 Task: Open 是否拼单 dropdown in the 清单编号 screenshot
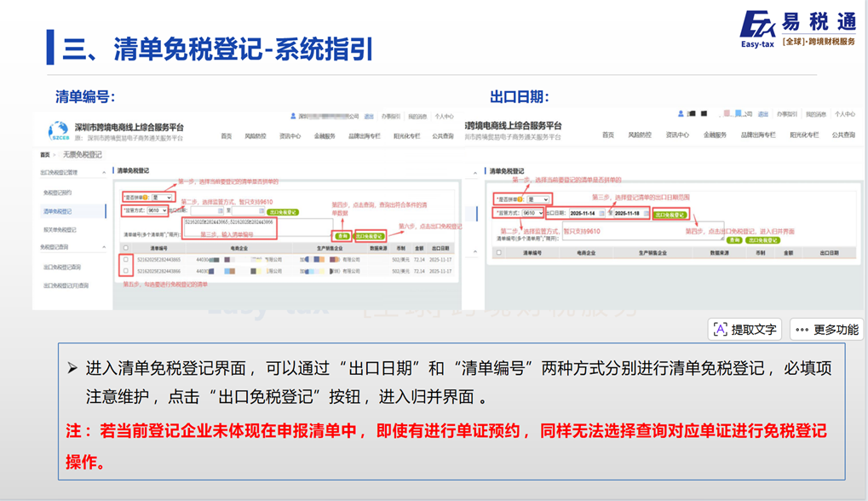click(x=161, y=197)
